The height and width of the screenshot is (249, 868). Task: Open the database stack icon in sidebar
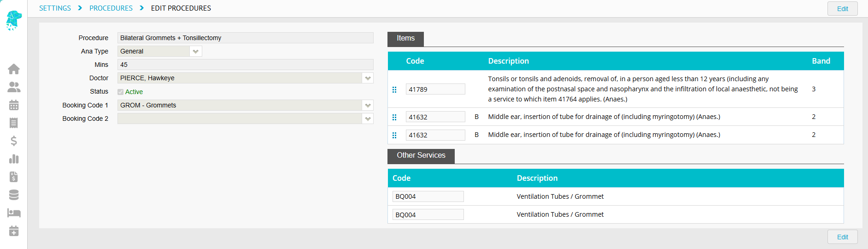[x=14, y=195]
